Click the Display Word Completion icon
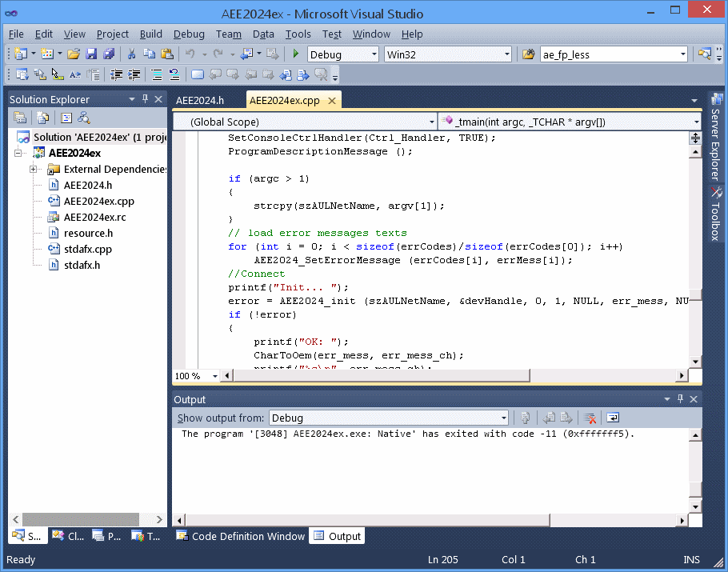The image size is (728, 572). 74,74
